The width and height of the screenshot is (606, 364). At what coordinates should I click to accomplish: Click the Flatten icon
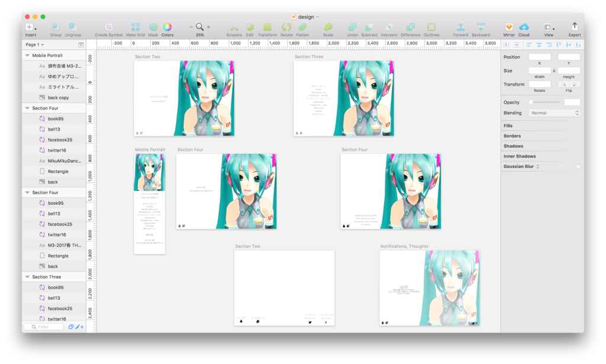(x=302, y=27)
